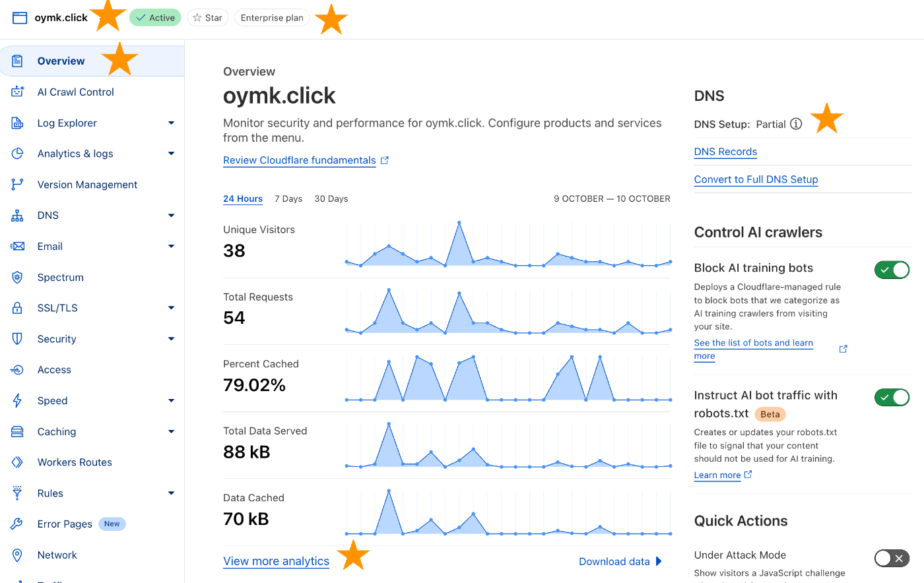Click View more analytics link

coord(276,561)
